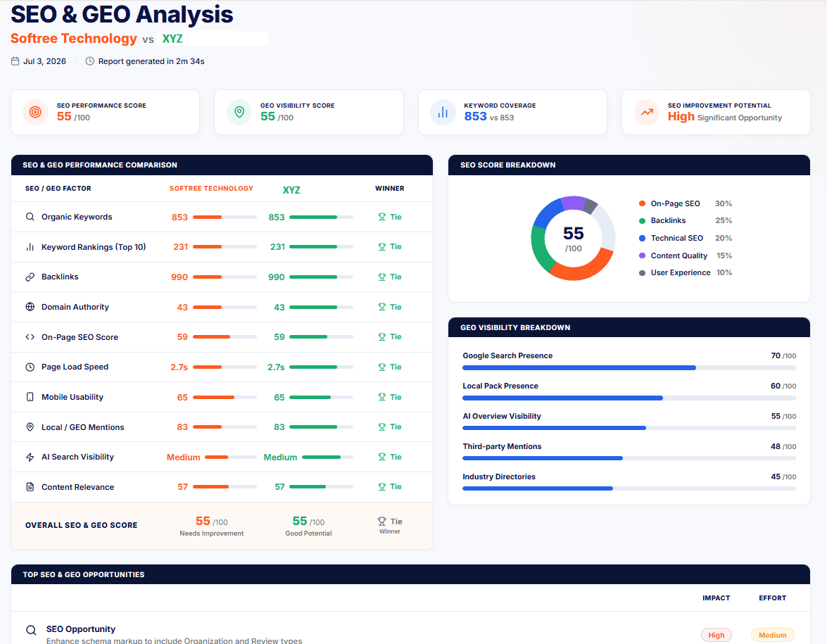Click the phone icon in Mobile Usability row
This screenshot has width=827, height=644.
point(30,397)
